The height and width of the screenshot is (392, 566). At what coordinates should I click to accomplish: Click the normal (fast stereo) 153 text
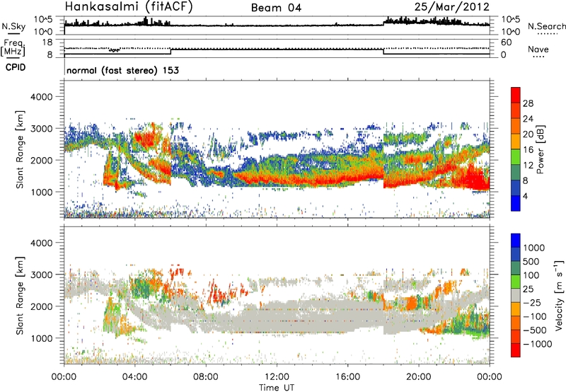pyautogui.click(x=122, y=70)
